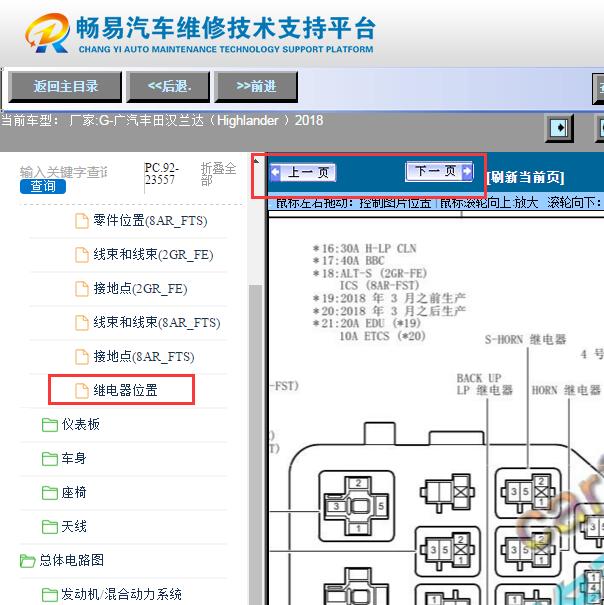Focus the keyword search input field
This screenshot has height=605, width=604.
coord(64,172)
